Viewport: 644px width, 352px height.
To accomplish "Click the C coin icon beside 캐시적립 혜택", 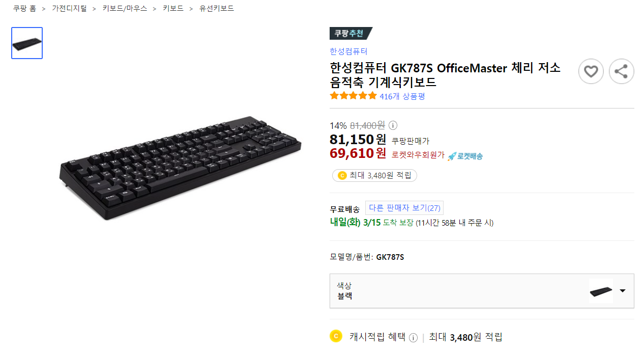I will coord(336,337).
